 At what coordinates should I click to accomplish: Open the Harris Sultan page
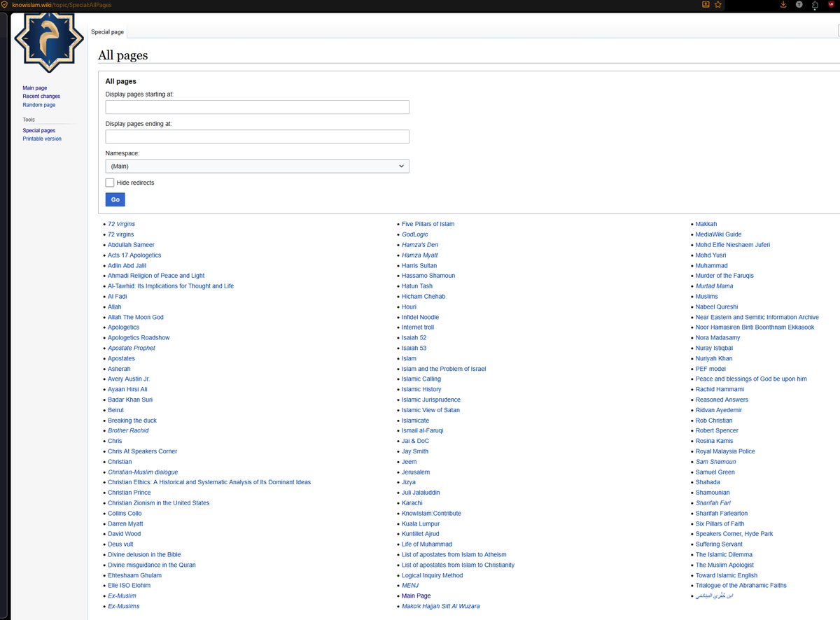click(x=419, y=266)
